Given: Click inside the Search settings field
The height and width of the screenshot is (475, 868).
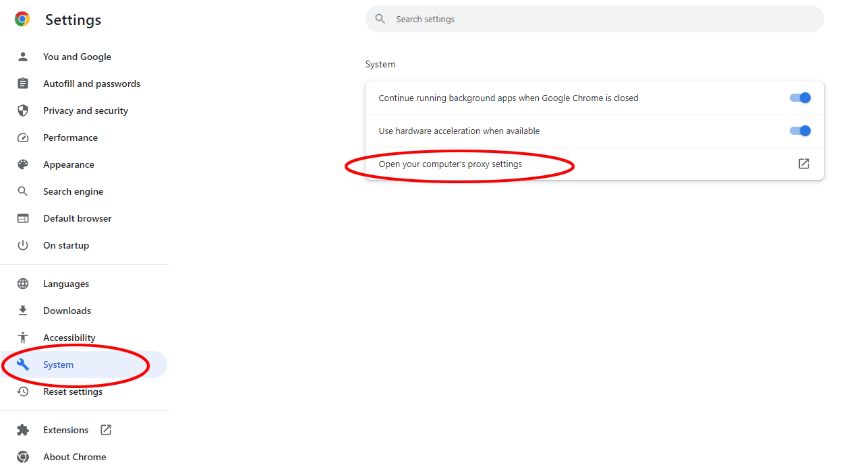Looking at the screenshot, I should click(594, 19).
